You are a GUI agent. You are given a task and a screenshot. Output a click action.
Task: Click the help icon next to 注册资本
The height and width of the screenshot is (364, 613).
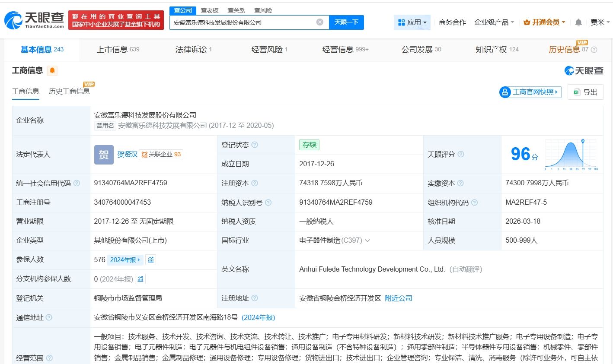pos(255,183)
